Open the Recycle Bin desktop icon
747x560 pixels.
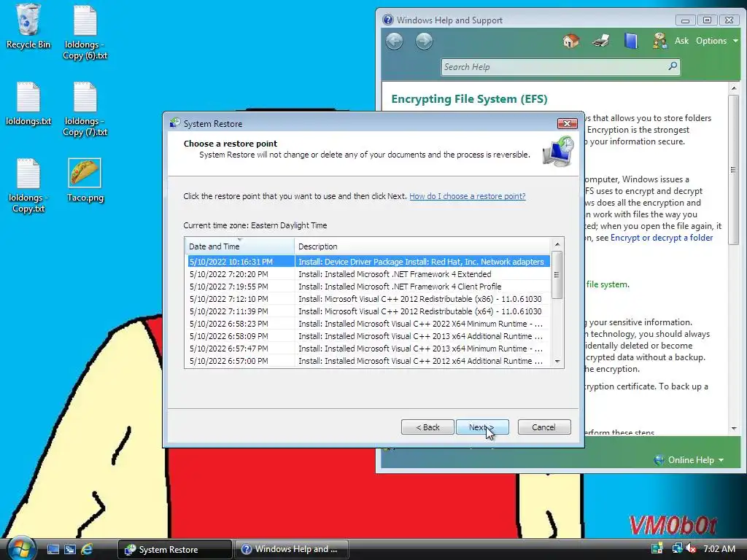pos(28,27)
